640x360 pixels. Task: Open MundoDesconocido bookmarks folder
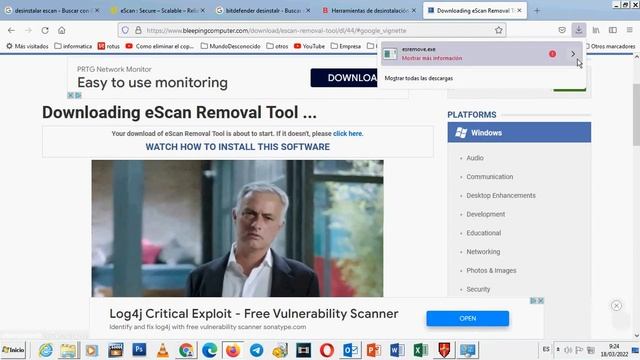[231, 46]
